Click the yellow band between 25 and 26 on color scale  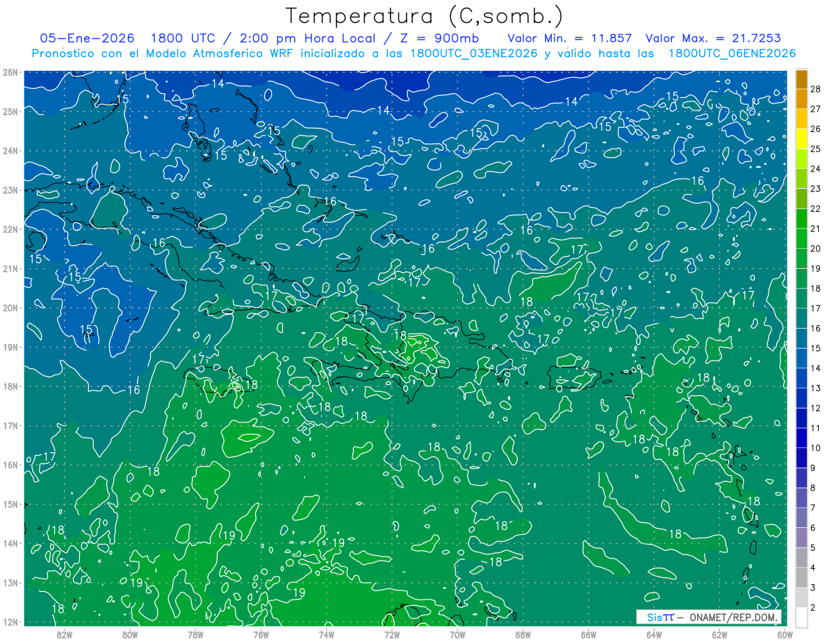pos(801,139)
